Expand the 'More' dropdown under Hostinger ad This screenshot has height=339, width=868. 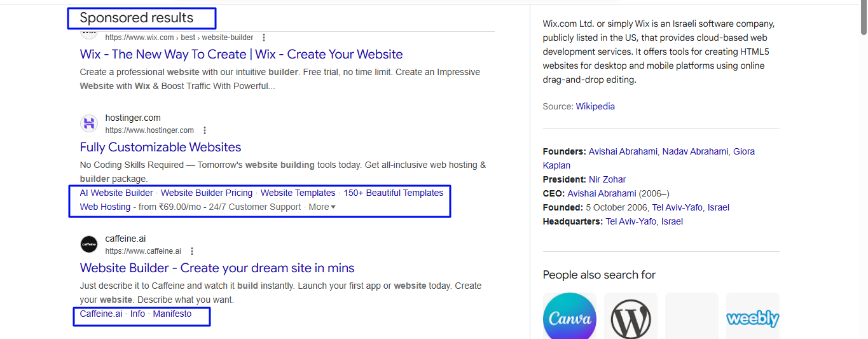[x=322, y=207]
